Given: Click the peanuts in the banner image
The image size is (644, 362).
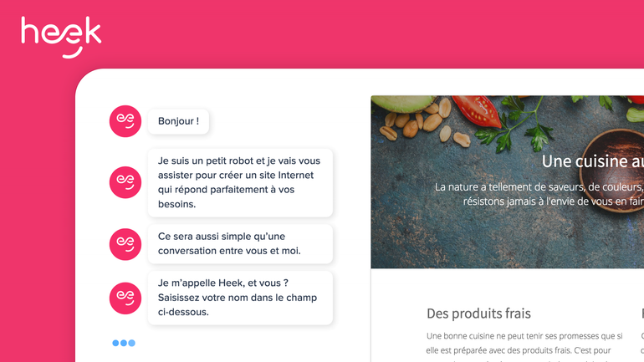Looking at the screenshot, I should pos(423,122).
